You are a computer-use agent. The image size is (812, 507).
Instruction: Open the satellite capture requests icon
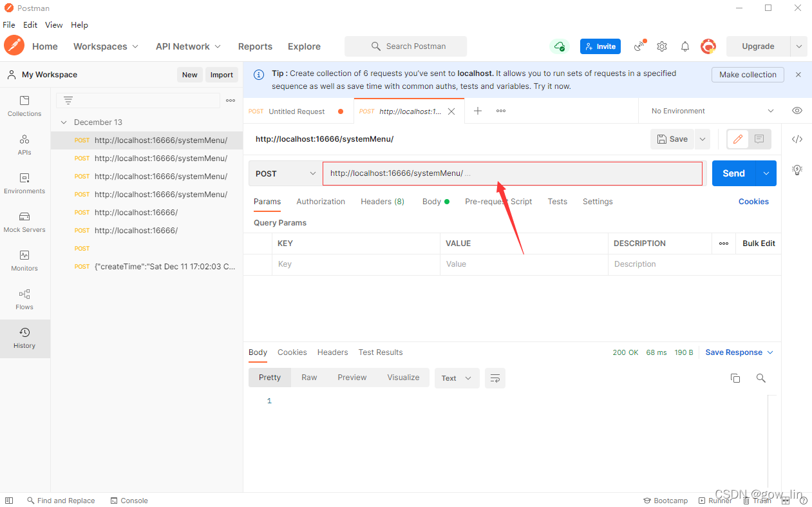click(639, 46)
